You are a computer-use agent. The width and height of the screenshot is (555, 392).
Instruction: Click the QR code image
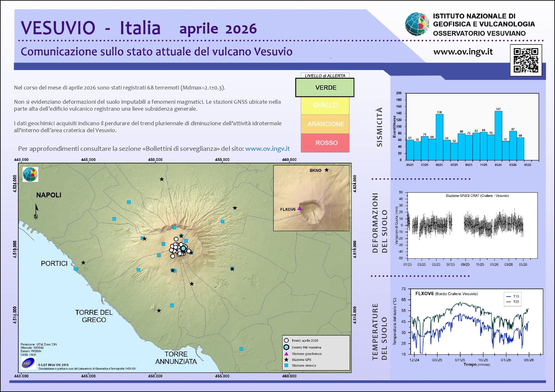coord(526,60)
